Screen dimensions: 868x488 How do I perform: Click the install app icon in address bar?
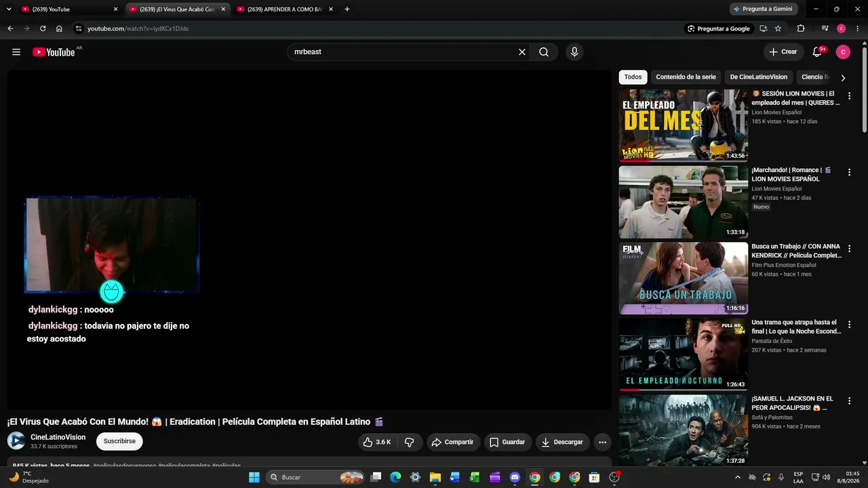(764, 28)
